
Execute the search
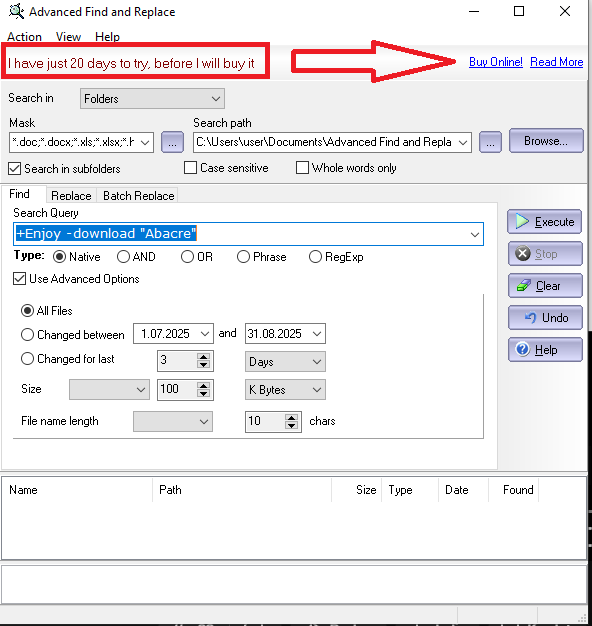point(545,222)
